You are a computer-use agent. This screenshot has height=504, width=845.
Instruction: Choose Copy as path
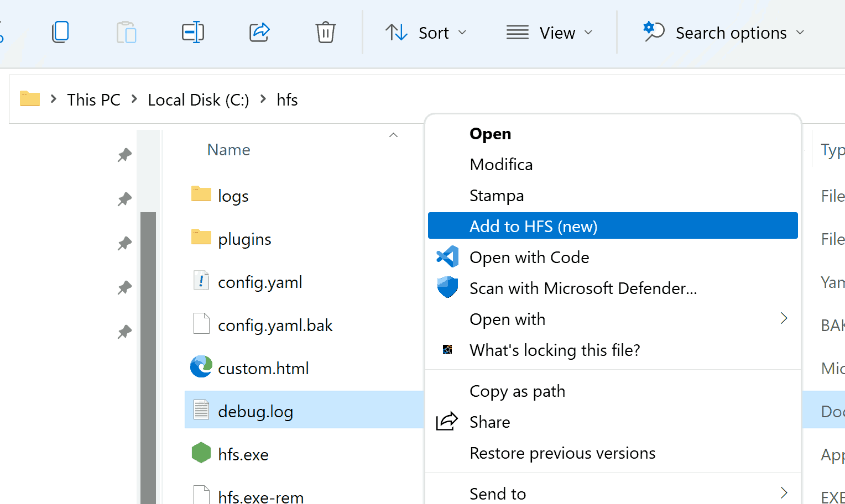click(517, 391)
